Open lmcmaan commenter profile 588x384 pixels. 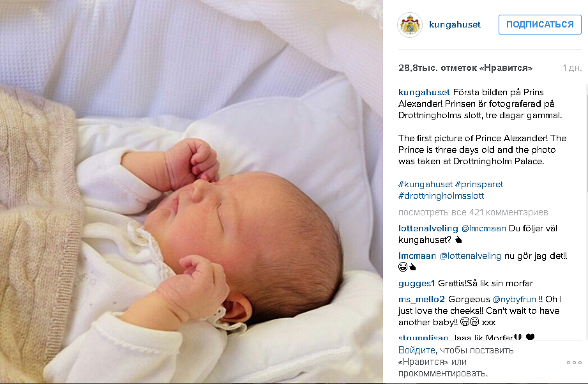417,256
